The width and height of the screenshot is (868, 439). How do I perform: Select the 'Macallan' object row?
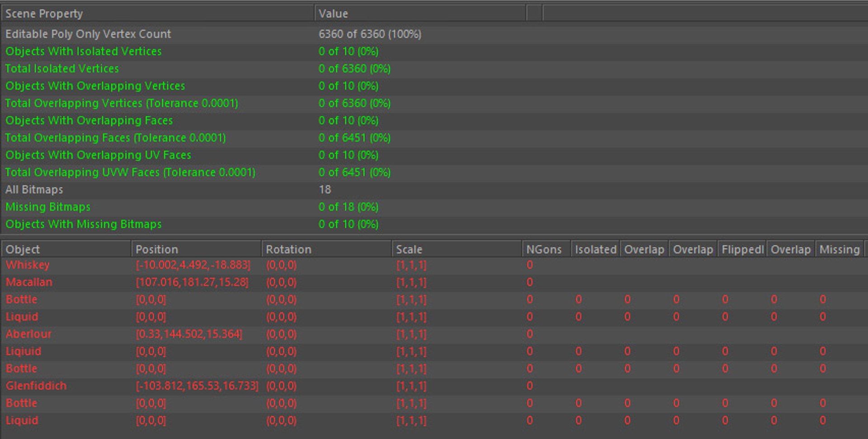(x=434, y=282)
